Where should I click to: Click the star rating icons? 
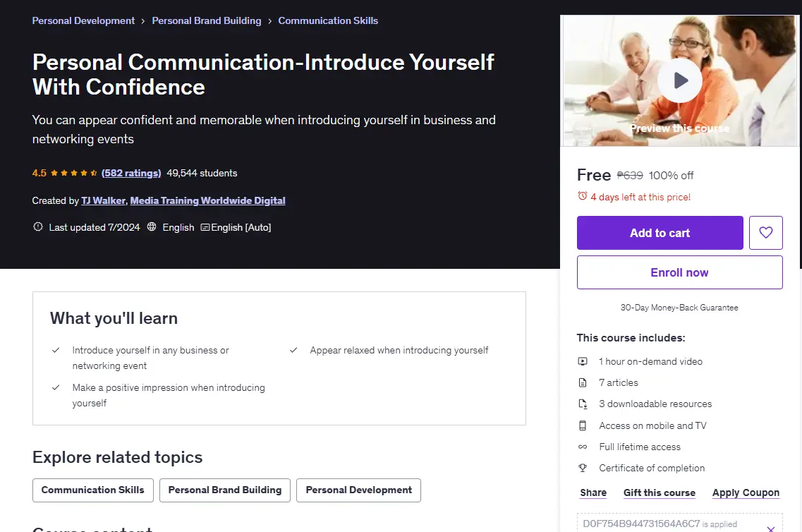tap(73, 173)
